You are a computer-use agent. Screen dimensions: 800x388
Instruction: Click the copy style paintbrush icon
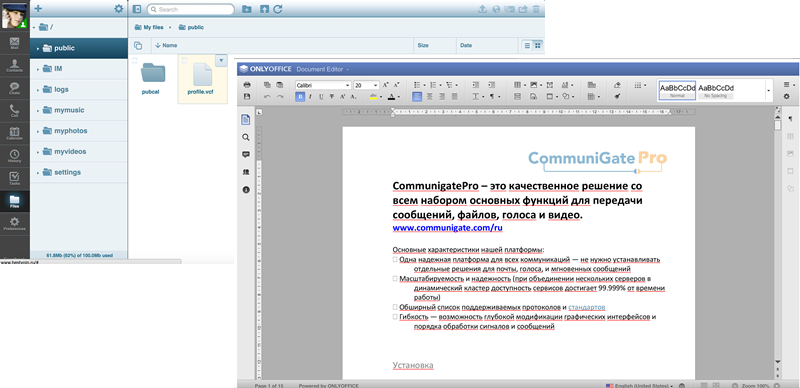click(x=617, y=96)
